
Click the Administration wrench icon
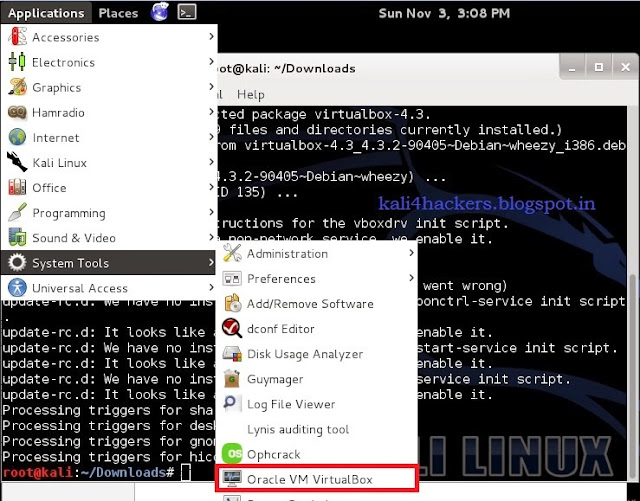coord(232,253)
